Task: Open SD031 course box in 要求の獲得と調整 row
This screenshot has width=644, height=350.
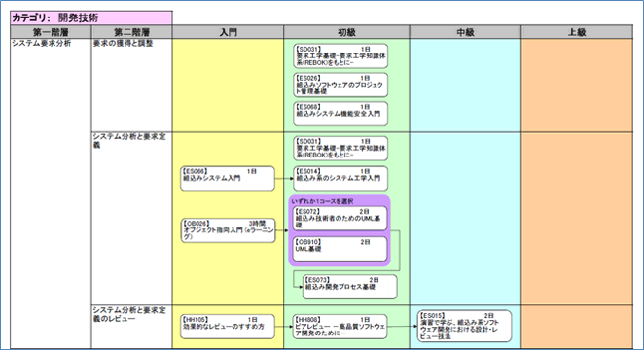Action: click(340, 55)
